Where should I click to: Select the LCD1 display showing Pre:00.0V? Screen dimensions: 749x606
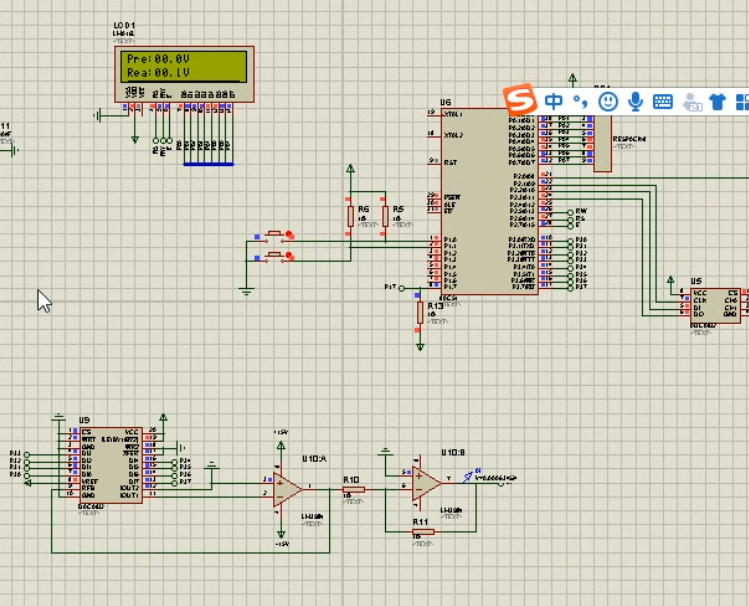click(184, 74)
